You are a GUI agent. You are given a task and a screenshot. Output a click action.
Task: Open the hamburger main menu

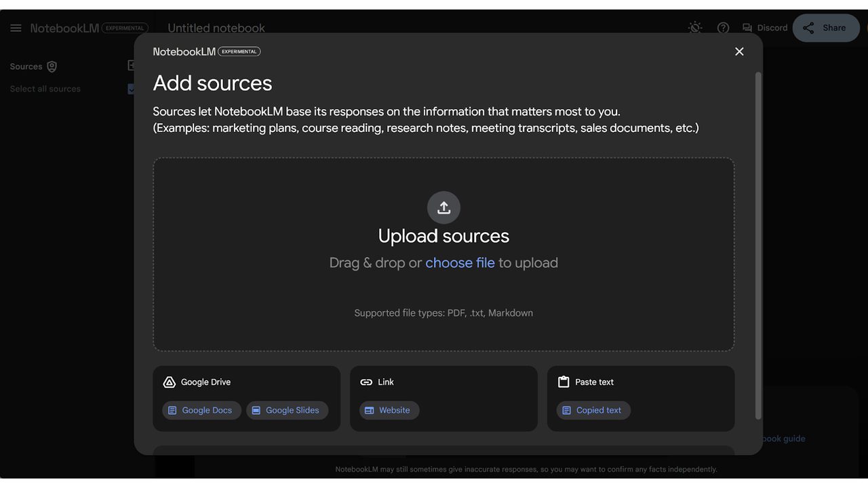16,28
